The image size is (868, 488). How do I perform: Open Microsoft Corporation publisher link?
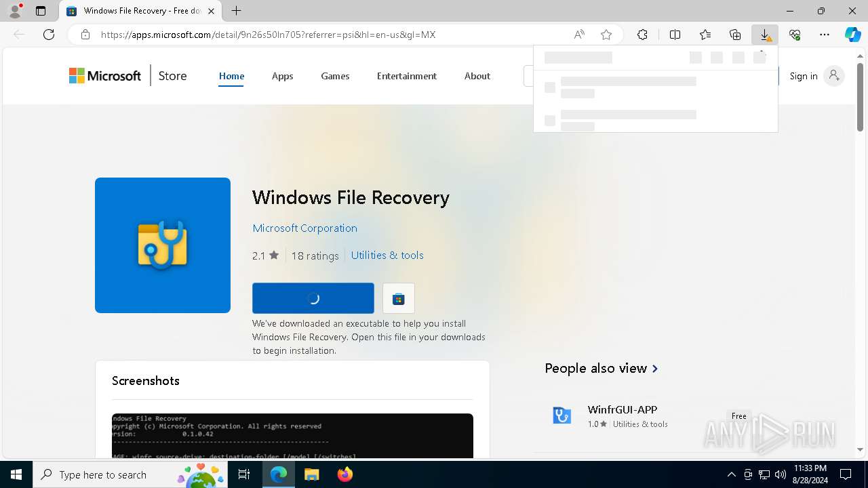pyautogui.click(x=304, y=228)
